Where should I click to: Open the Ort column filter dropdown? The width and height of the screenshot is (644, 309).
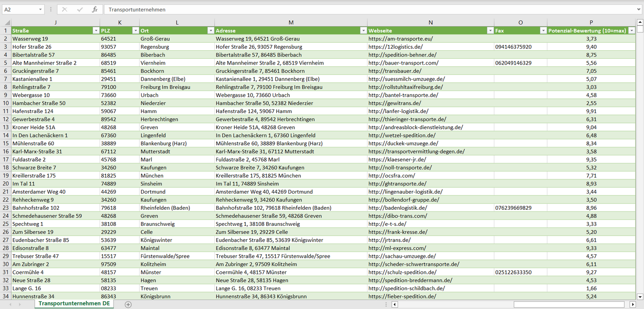click(210, 31)
